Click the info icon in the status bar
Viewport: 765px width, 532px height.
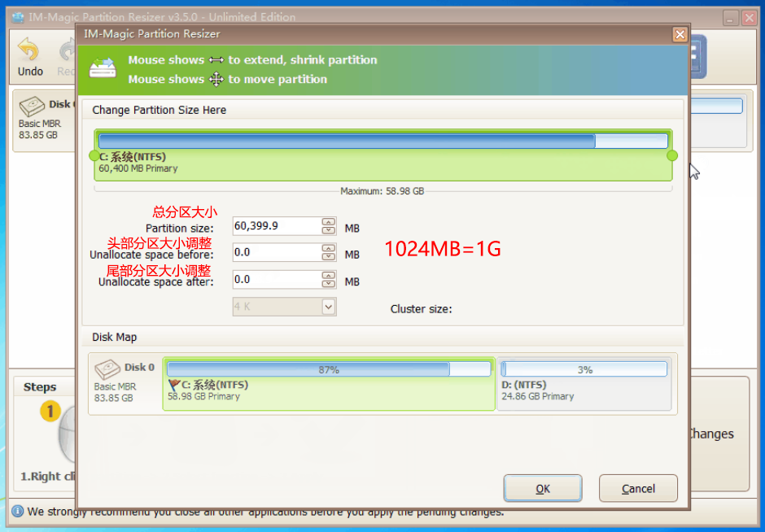pos(18,511)
